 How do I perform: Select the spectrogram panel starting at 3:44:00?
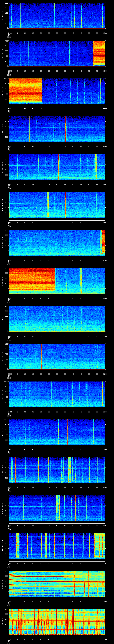57,129
